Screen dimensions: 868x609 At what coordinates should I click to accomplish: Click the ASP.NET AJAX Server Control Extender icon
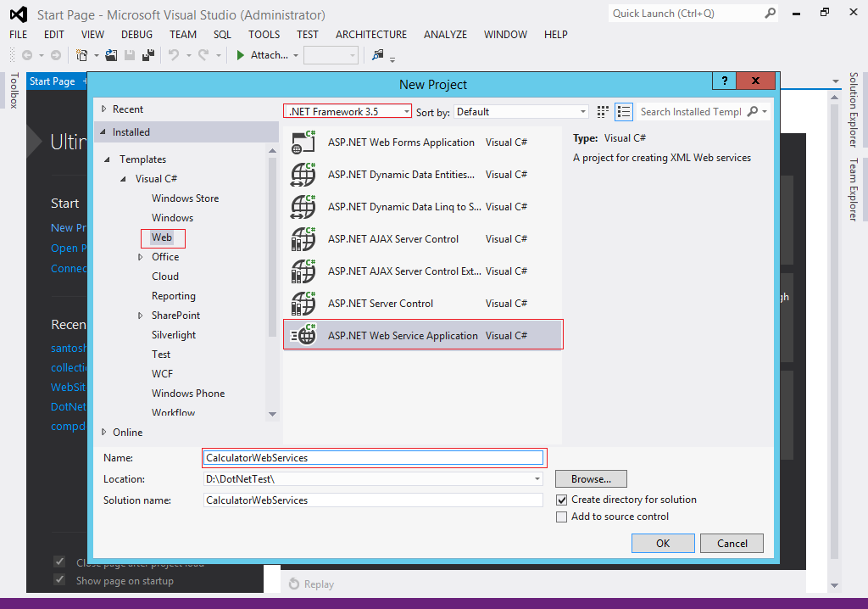point(303,271)
